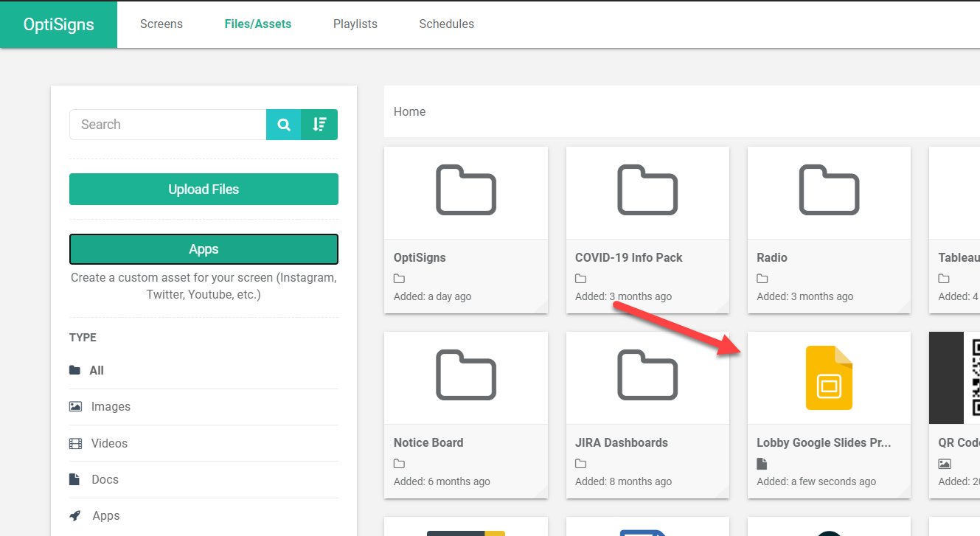This screenshot has width=980, height=536.
Task: Open the Notice Board folder icon
Action: click(x=466, y=375)
